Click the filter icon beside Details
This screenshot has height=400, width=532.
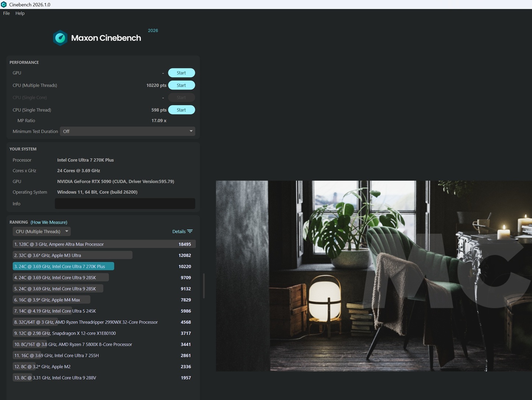pos(190,232)
